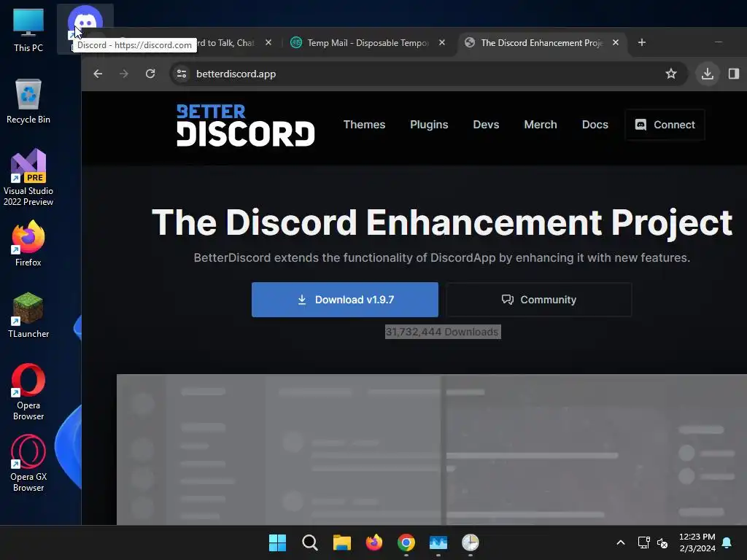Open the clock app in taskbar

[x=471, y=542]
